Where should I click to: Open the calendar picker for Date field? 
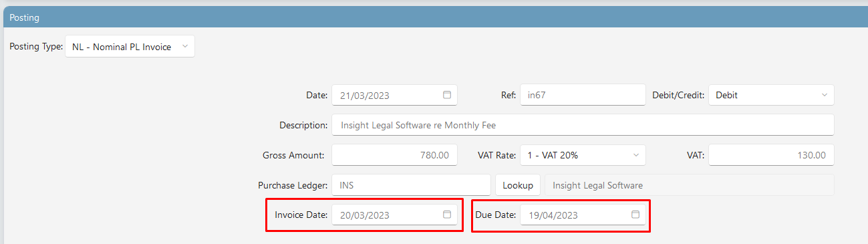point(447,95)
